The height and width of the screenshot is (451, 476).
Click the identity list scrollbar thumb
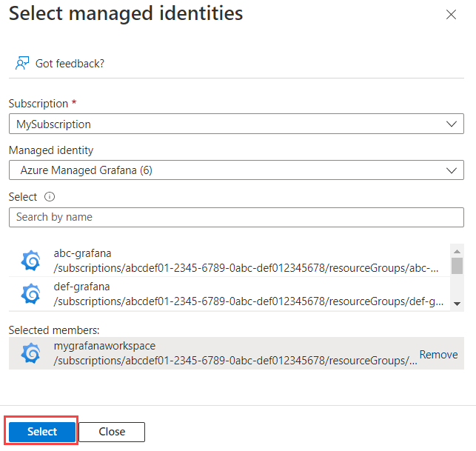point(457,265)
